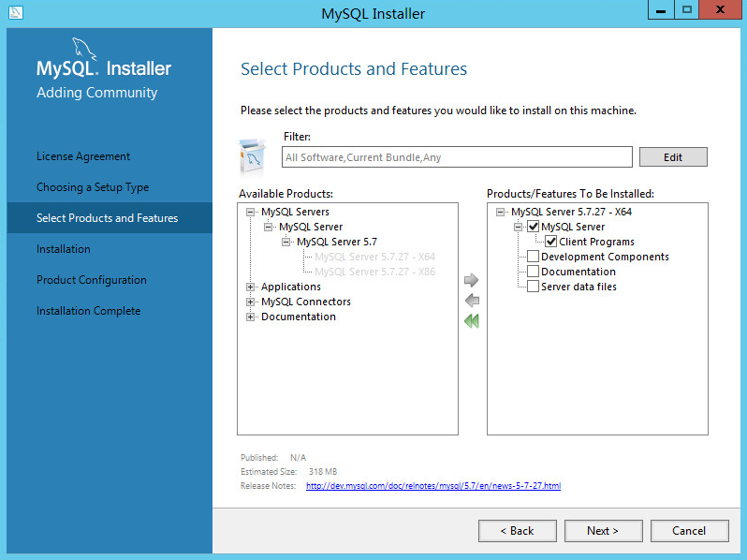Collapse the MySQL Servers tree node
The width and height of the screenshot is (747, 560).
pyautogui.click(x=250, y=212)
